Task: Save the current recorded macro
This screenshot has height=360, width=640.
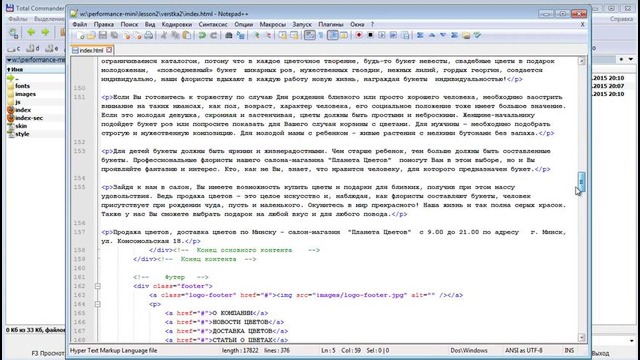Action: tap(405, 35)
